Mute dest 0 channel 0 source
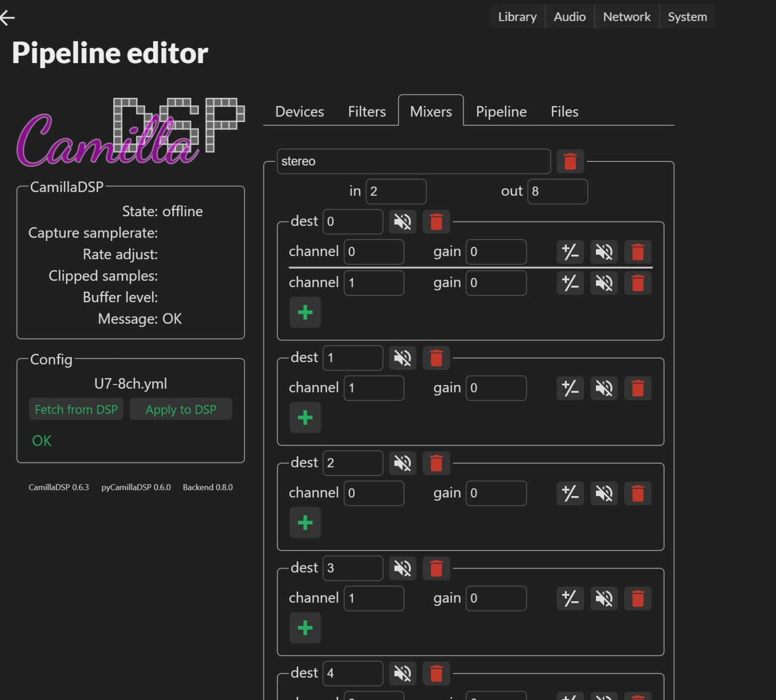This screenshot has height=700, width=776. coord(604,252)
